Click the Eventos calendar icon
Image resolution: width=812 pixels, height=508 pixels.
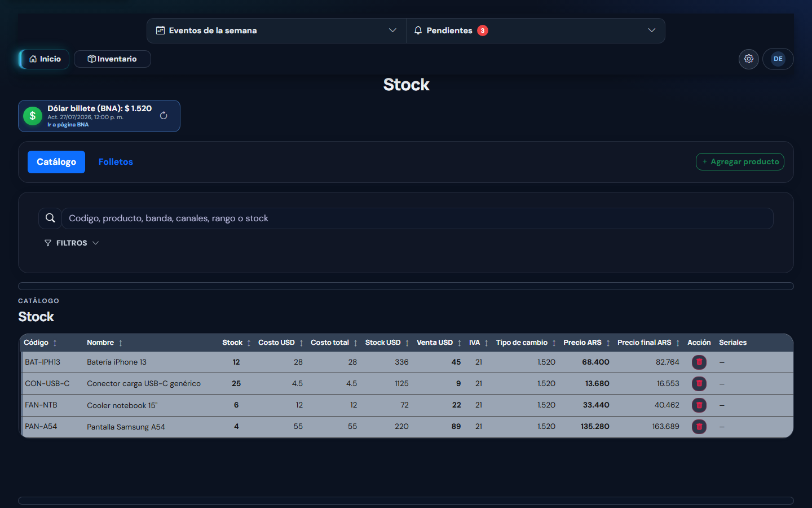(x=160, y=30)
